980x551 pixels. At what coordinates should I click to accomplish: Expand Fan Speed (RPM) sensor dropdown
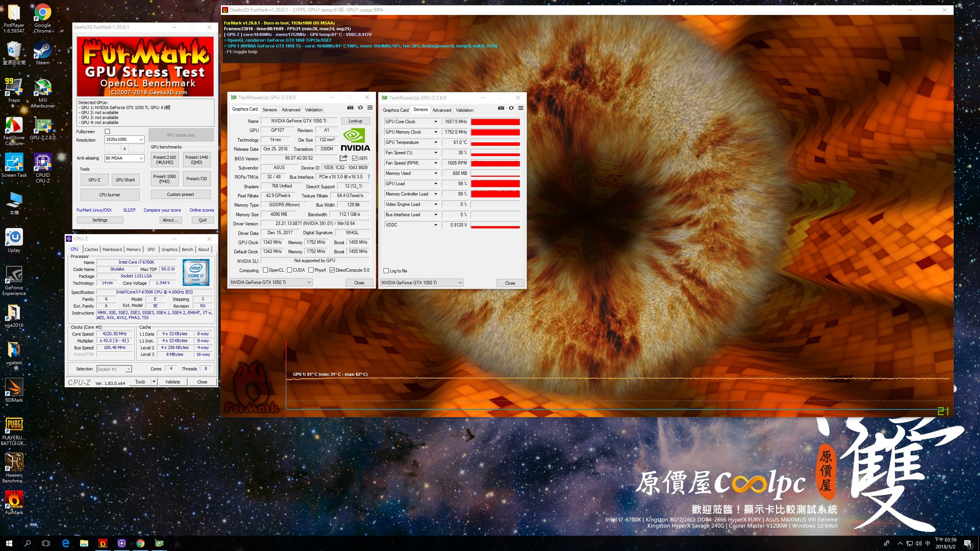tap(436, 163)
